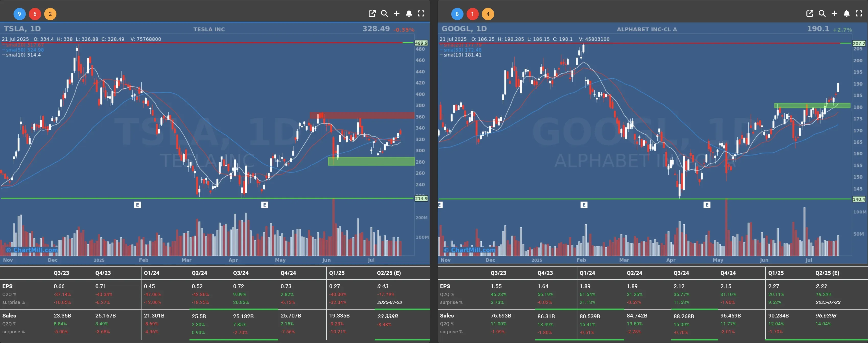This screenshot has height=343, width=868.
Task: Click TESLA INC company name
Action: tap(209, 29)
